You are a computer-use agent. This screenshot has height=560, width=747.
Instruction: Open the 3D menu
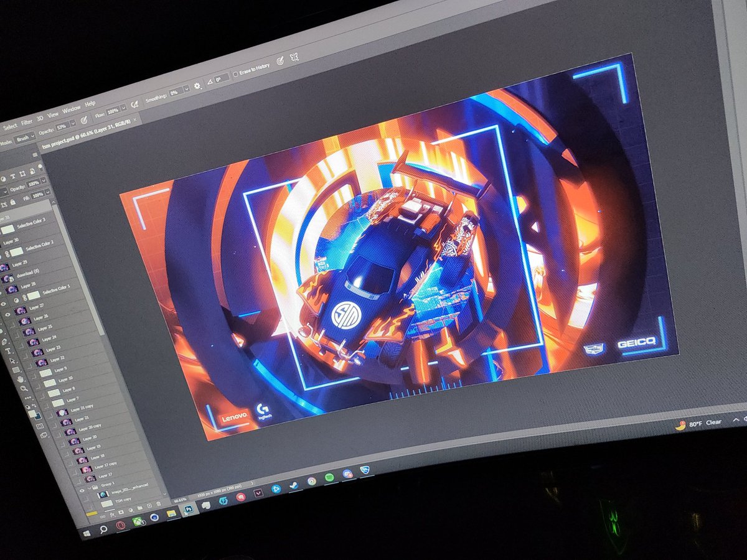(40, 118)
